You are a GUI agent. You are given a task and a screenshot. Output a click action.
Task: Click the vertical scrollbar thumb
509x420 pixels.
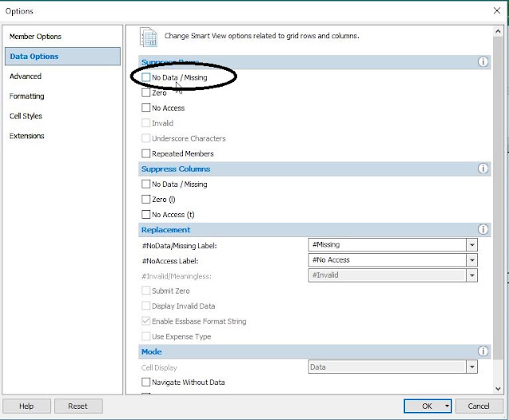(x=498, y=198)
